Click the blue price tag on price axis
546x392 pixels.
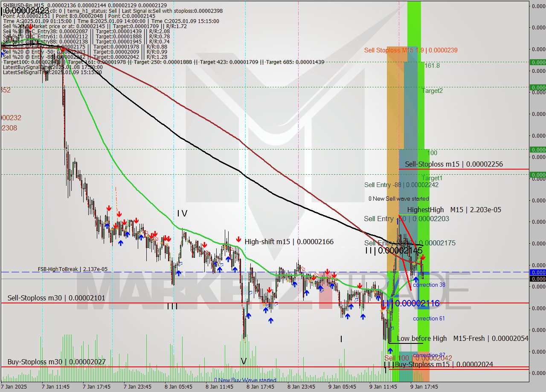click(537, 272)
